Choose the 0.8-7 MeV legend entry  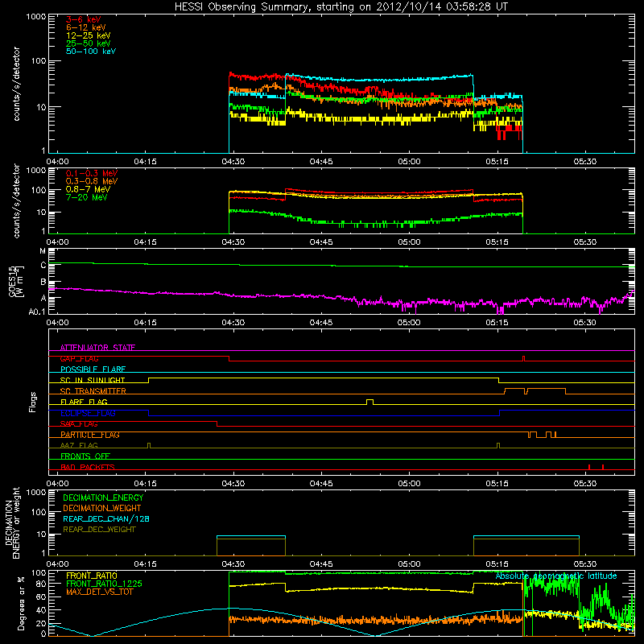88,189
